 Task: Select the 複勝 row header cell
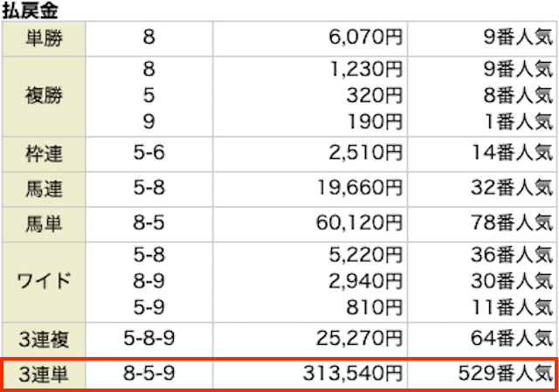44,96
